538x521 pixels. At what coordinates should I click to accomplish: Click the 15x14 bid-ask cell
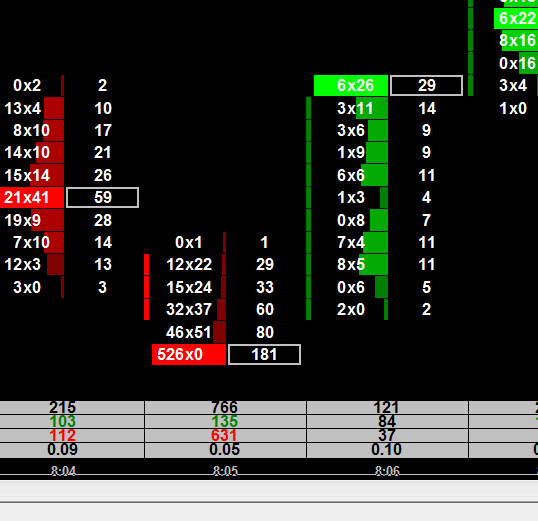click(x=27, y=175)
